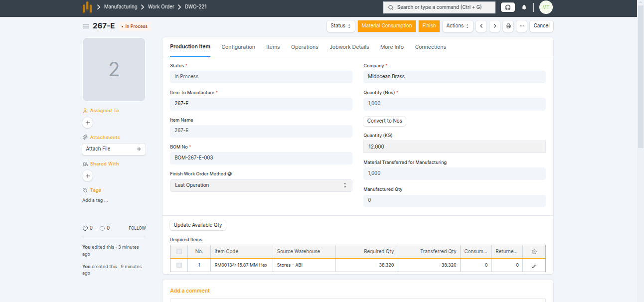Click the Quantity (Nos) input field
This screenshot has height=302, width=644.
point(454,104)
